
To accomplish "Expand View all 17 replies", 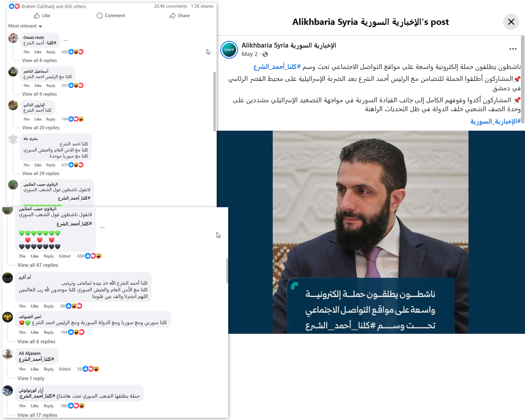I will point(37,415).
